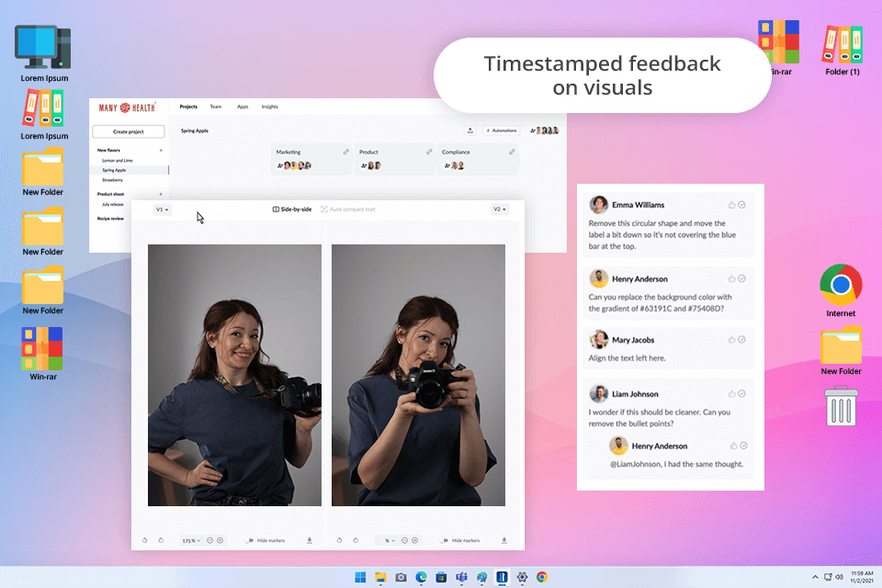
Task: Click the link icon on Compliance card
Action: click(x=512, y=152)
